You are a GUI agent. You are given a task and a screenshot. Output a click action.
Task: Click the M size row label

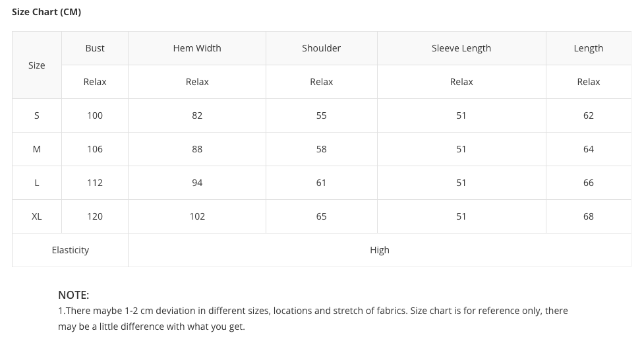click(x=37, y=149)
